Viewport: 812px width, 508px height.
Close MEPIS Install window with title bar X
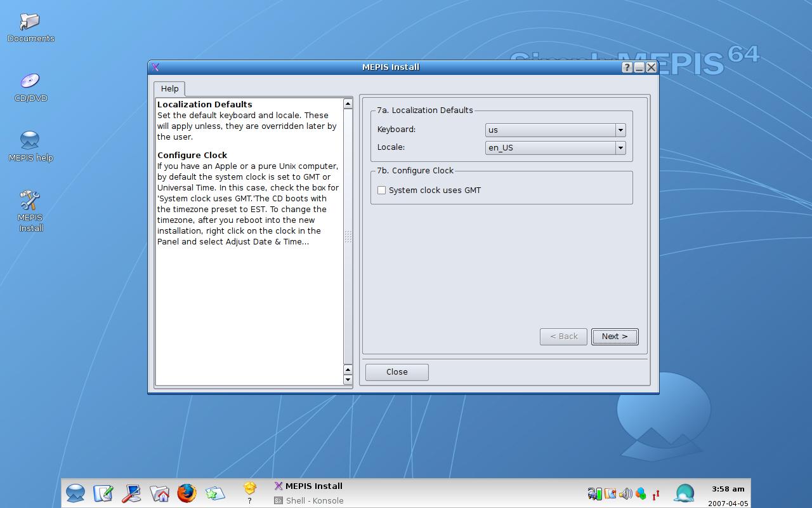[x=651, y=67]
